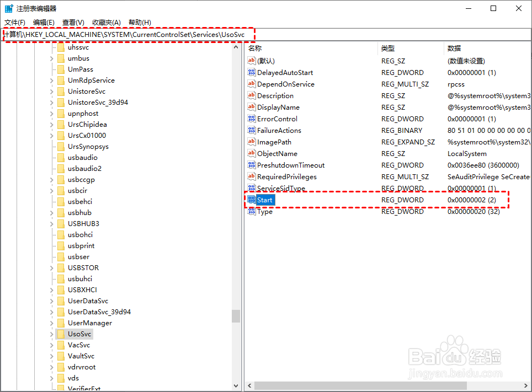Expand the USBSTOR tree node
Viewport: 532px width, 392px height.
click(x=51, y=267)
